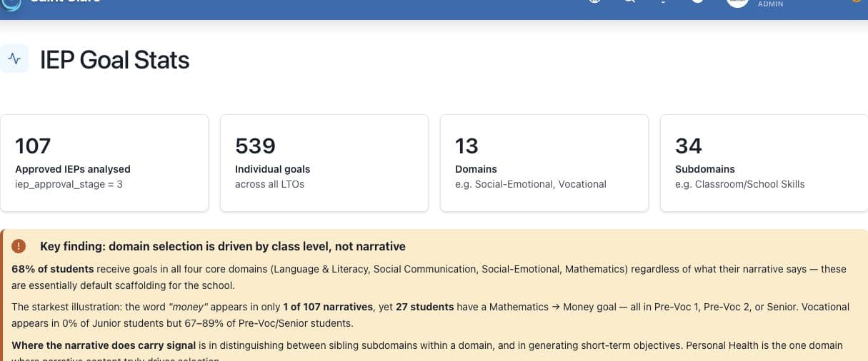Click the iep_approval_stage = 3 caption

coord(69,184)
